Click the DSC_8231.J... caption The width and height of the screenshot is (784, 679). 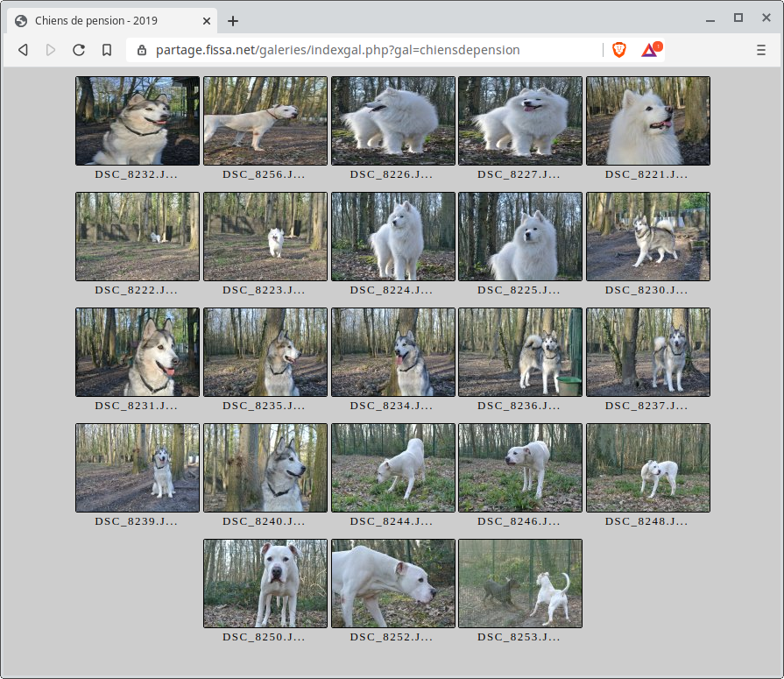tap(136, 406)
